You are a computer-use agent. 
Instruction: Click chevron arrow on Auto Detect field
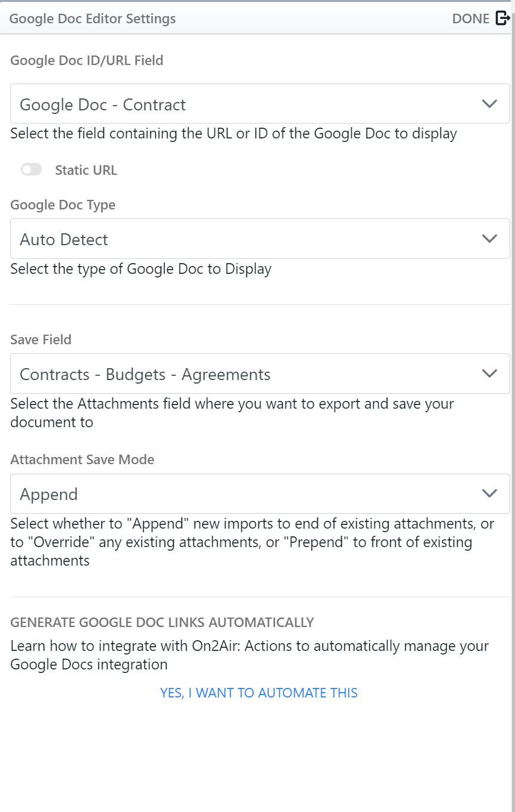click(489, 239)
